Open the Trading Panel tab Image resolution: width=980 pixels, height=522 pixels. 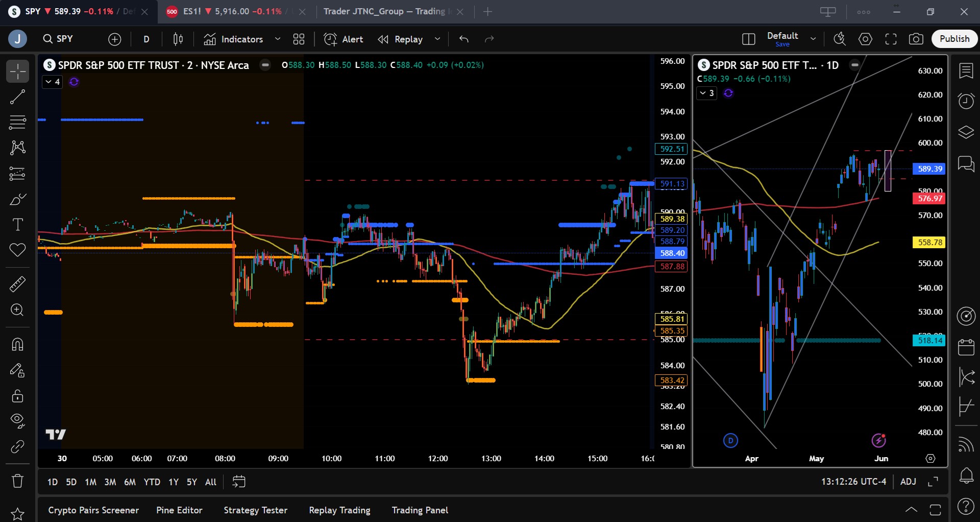coord(420,510)
